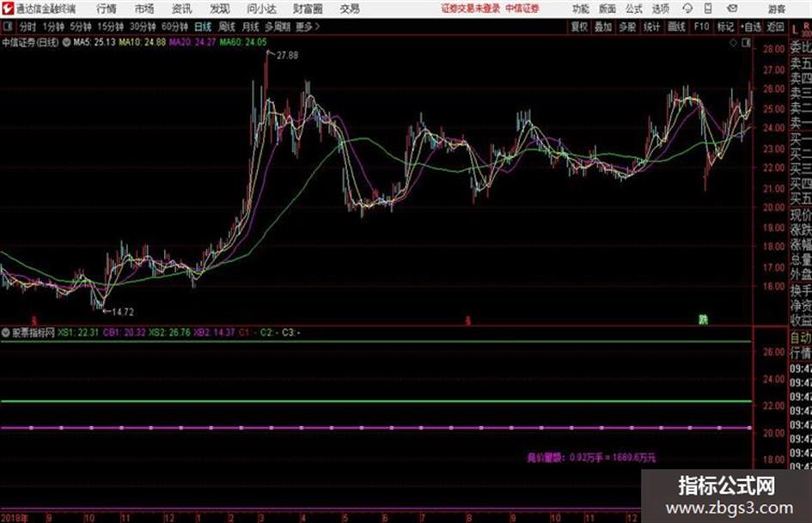
Task: Click the XB2: 14.37 indicator value
Action: click(214, 332)
